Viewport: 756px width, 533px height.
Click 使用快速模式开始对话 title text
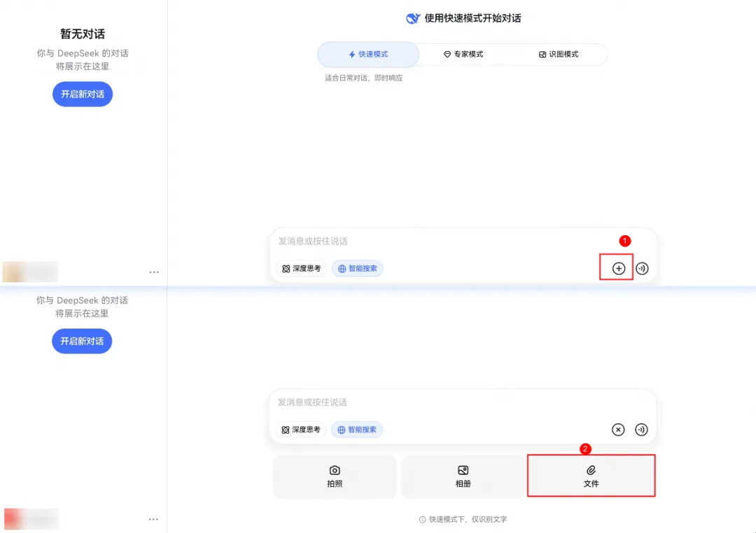click(472, 18)
